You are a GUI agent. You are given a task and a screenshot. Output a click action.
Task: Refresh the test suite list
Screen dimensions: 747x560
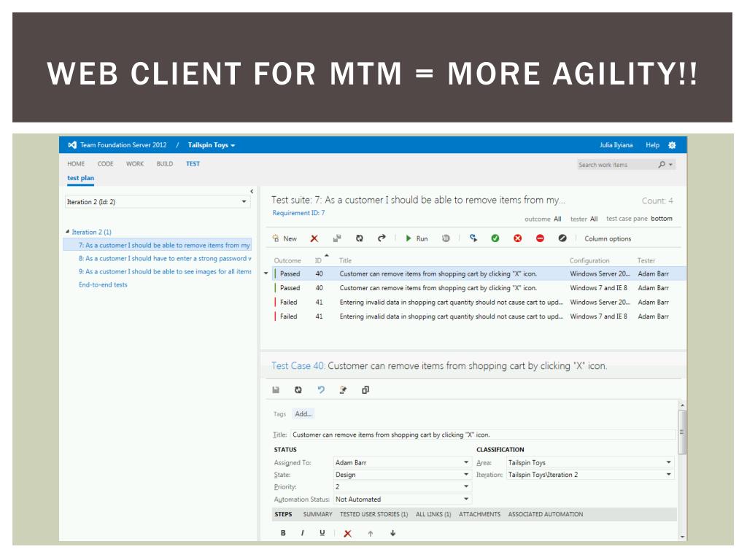[360, 238]
